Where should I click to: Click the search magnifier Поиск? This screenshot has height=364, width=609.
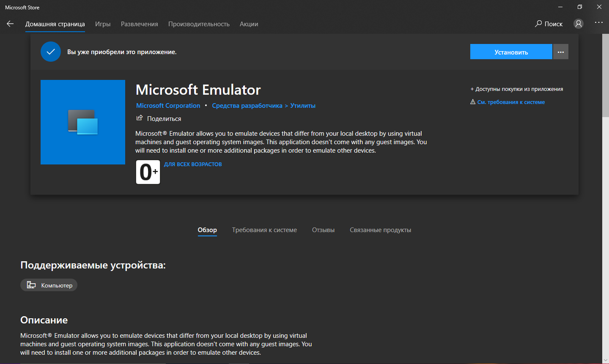coord(549,24)
